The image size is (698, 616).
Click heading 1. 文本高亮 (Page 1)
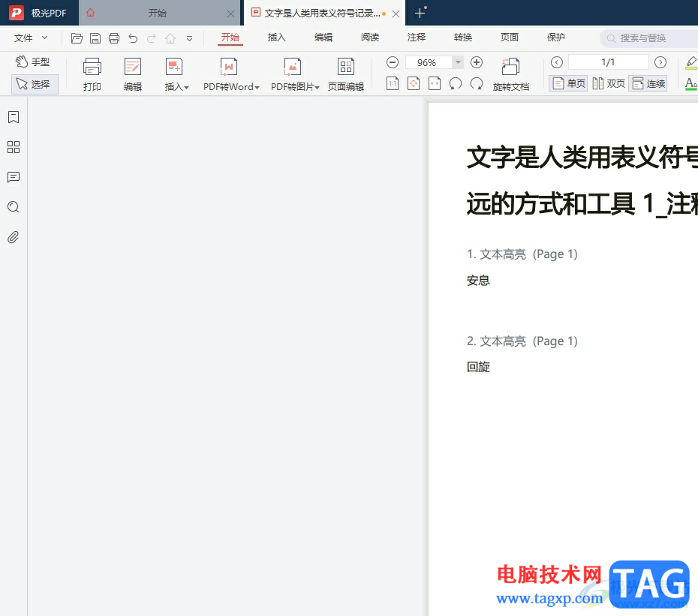(522, 254)
